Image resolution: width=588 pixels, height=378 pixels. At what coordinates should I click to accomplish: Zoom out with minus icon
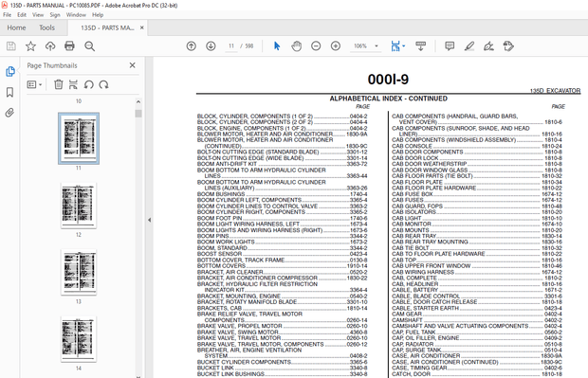[x=316, y=46]
